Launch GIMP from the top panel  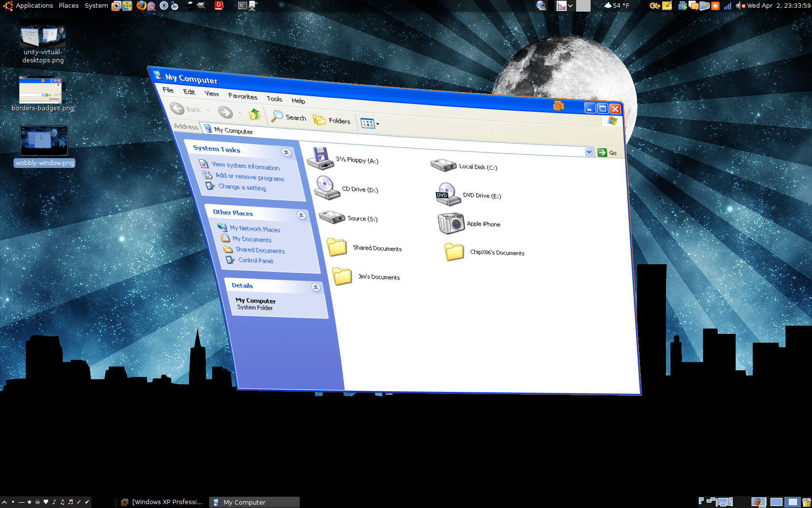(x=201, y=5)
